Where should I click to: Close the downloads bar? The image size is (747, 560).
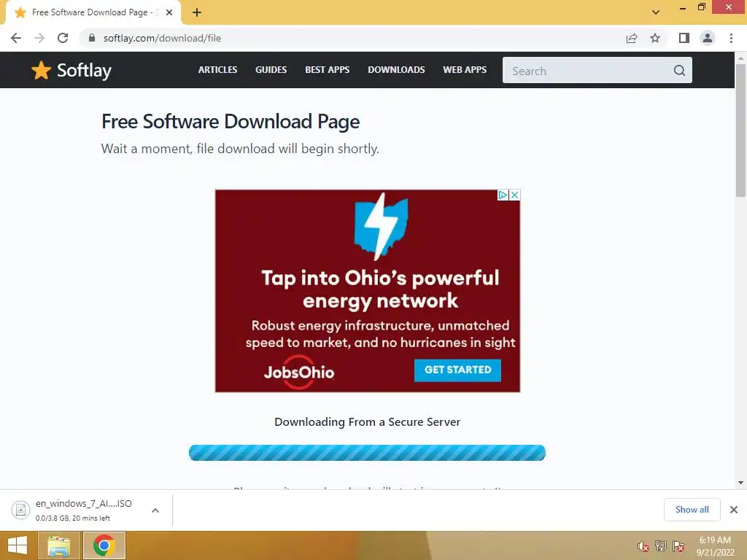[x=734, y=510]
